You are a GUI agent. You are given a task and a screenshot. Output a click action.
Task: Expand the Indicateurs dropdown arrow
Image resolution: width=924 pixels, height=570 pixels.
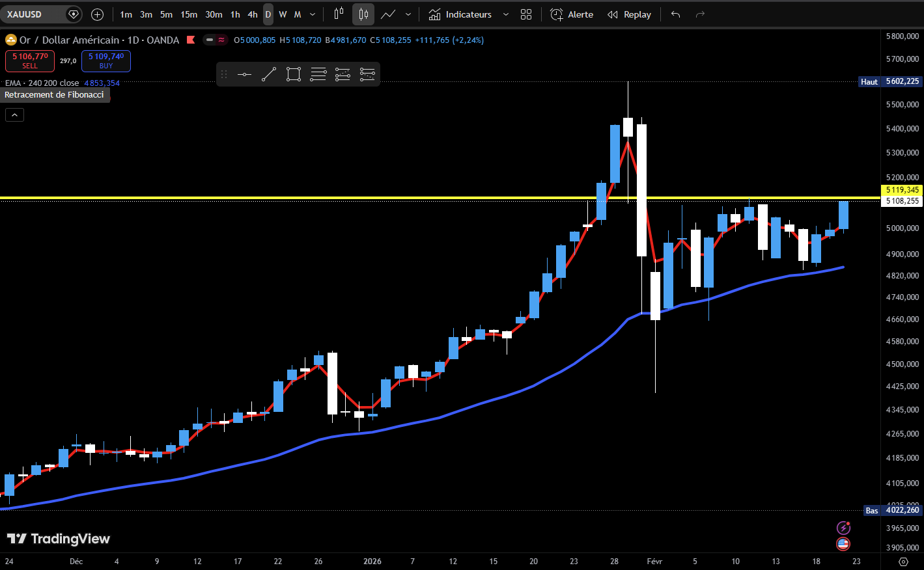(x=506, y=14)
